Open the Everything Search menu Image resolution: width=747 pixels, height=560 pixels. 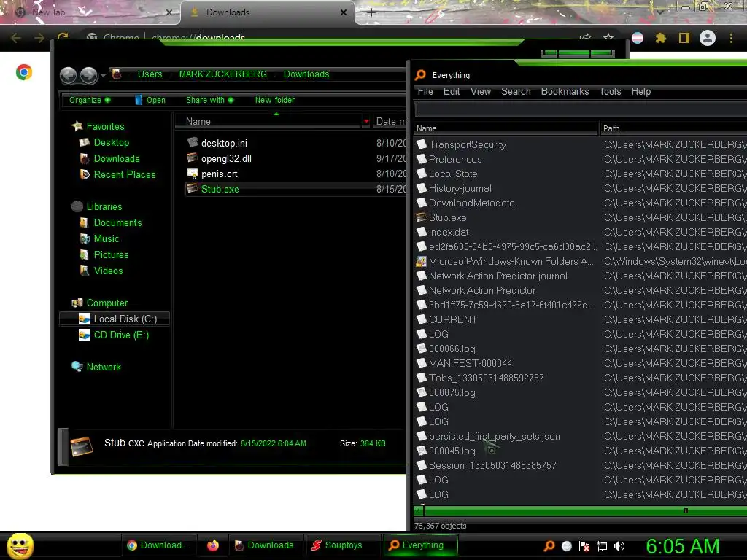(516, 91)
